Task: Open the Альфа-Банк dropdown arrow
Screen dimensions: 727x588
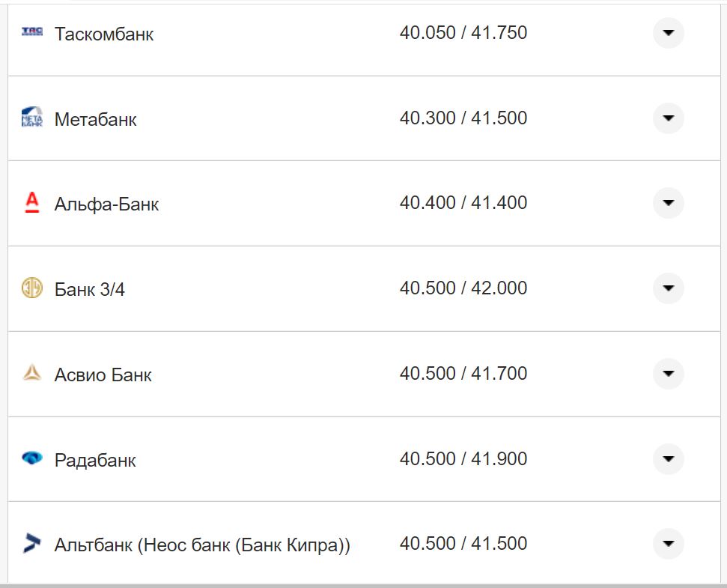Action: (x=668, y=203)
